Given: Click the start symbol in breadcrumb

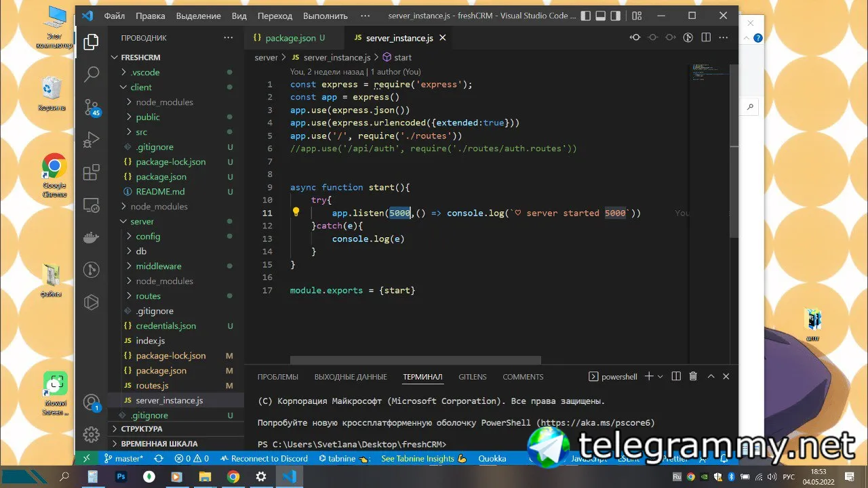Looking at the screenshot, I should [397, 58].
